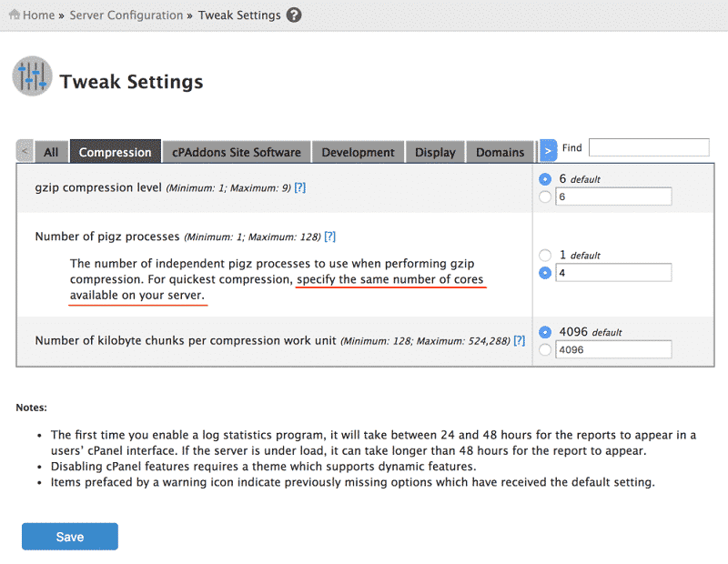
Task: Switch to the All tab
Action: click(x=51, y=152)
